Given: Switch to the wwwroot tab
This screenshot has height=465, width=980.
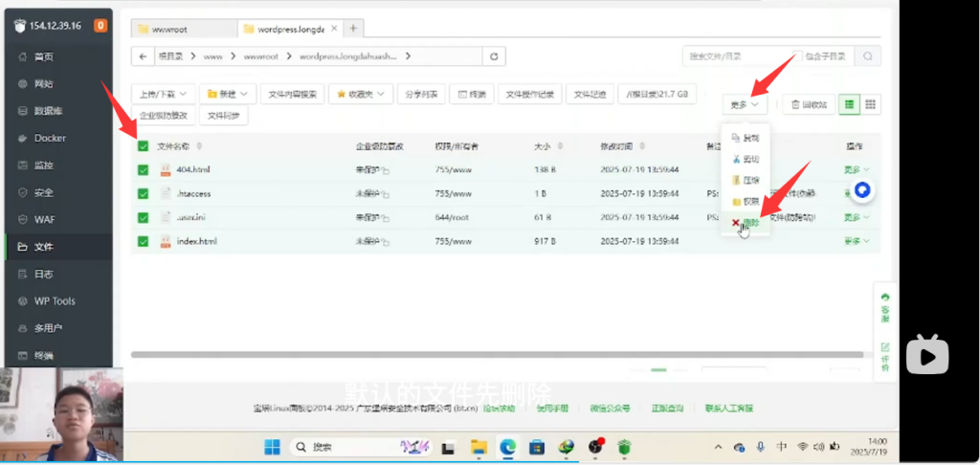Looking at the screenshot, I should [x=185, y=29].
